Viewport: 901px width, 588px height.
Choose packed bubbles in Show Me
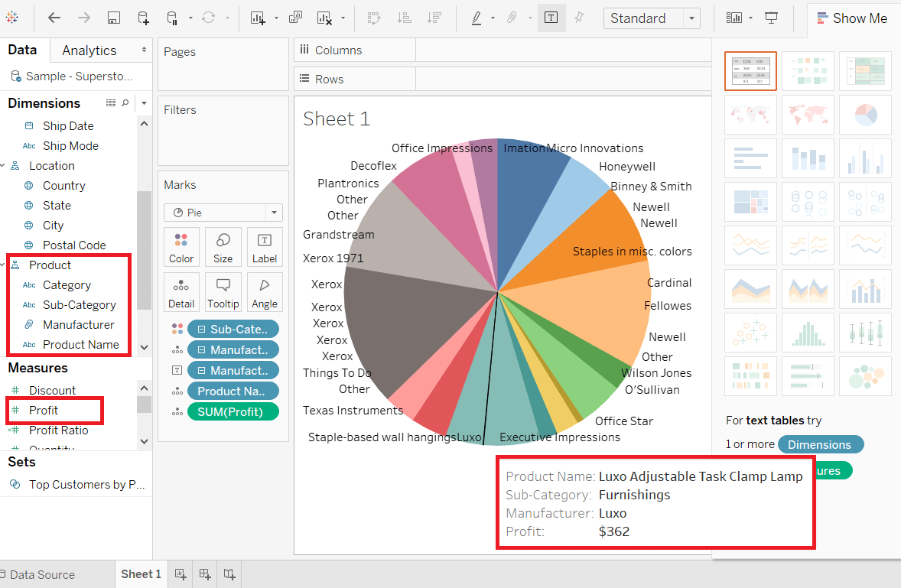tap(865, 377)
